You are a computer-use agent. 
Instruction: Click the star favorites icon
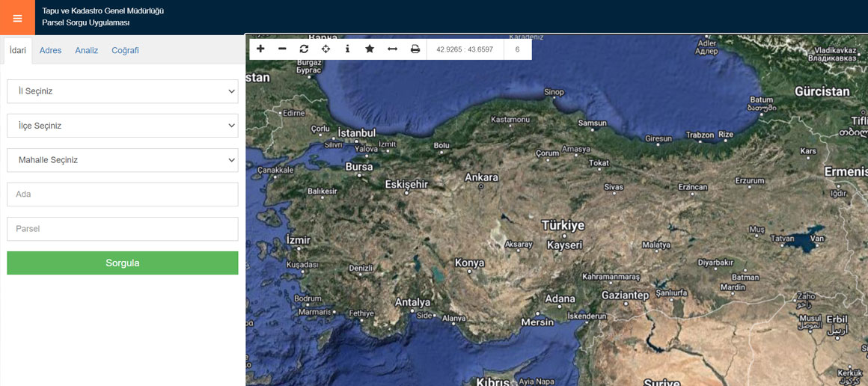[370, 49]
